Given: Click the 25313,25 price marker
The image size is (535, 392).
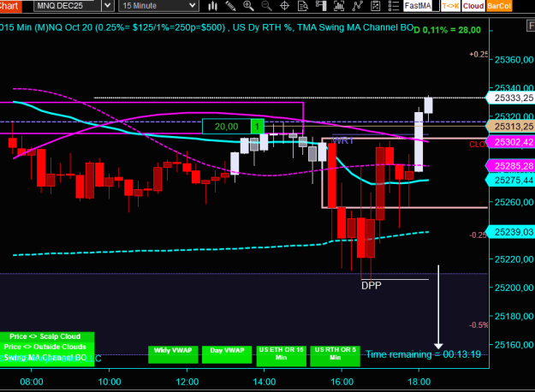Looking at the screenshot, I should pos(511,127).
